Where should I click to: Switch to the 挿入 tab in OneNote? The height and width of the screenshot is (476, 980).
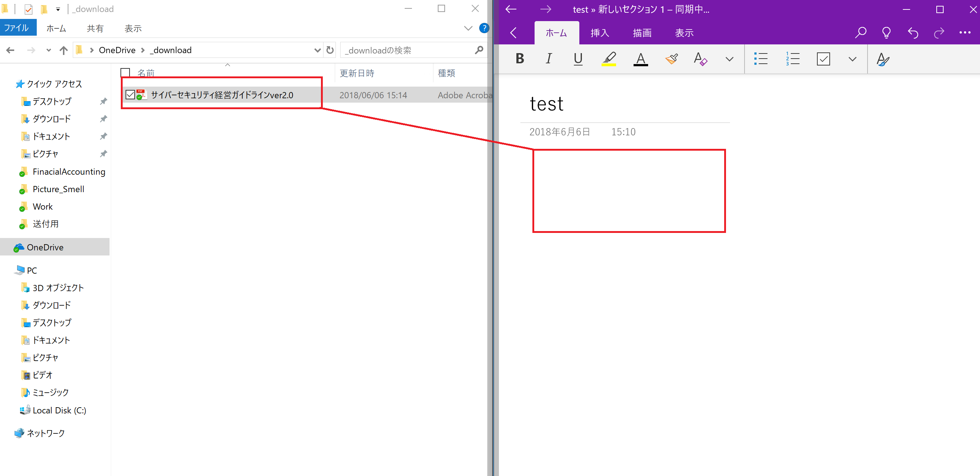click(x=599, y=33)
